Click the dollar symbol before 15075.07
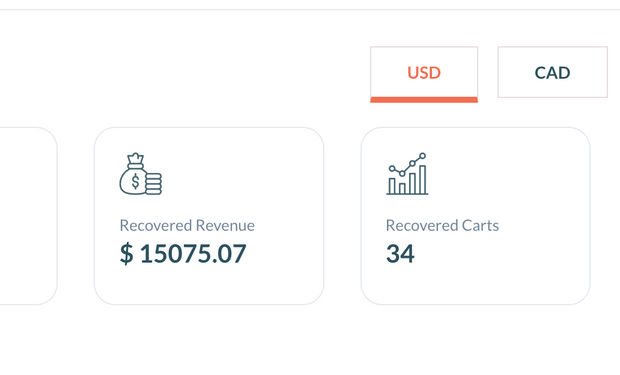Image resolution: width=620 pixels, height=375 pixels. tap(127, 254)
